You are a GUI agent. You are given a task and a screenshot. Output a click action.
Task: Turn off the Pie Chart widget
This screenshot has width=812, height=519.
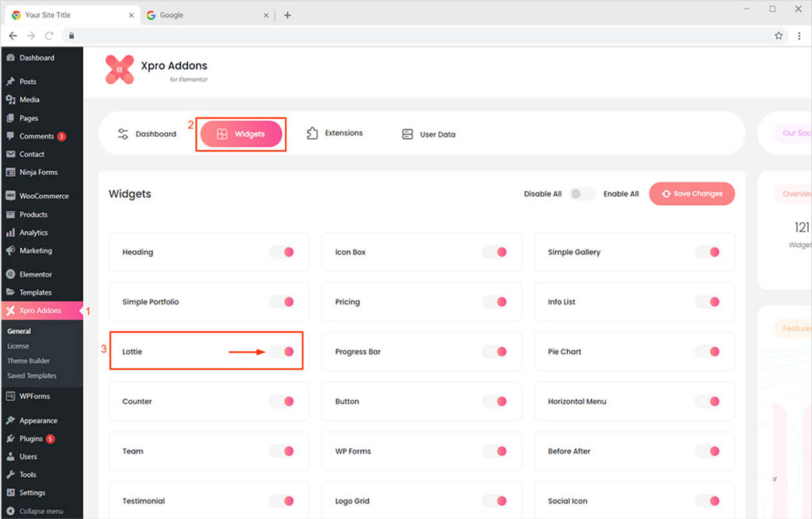pos(707,352)
